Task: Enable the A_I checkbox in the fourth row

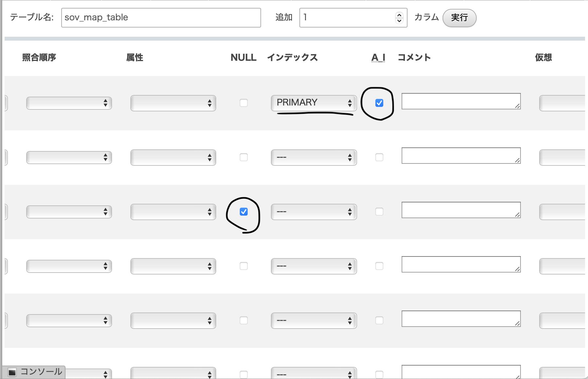Action: (379, 266)
